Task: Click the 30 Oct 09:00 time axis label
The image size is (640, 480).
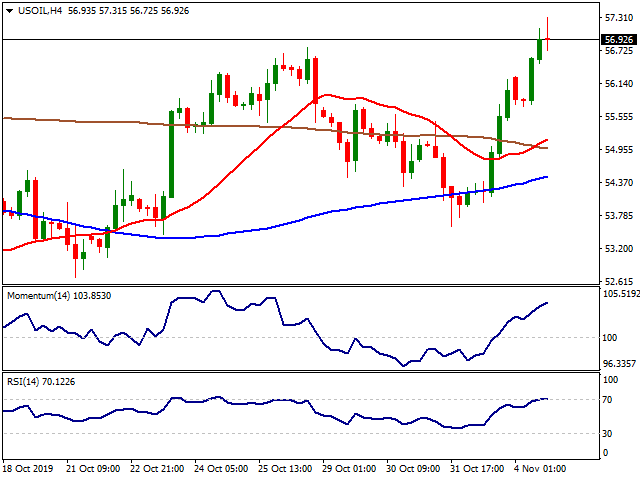Action: (413, 469)
